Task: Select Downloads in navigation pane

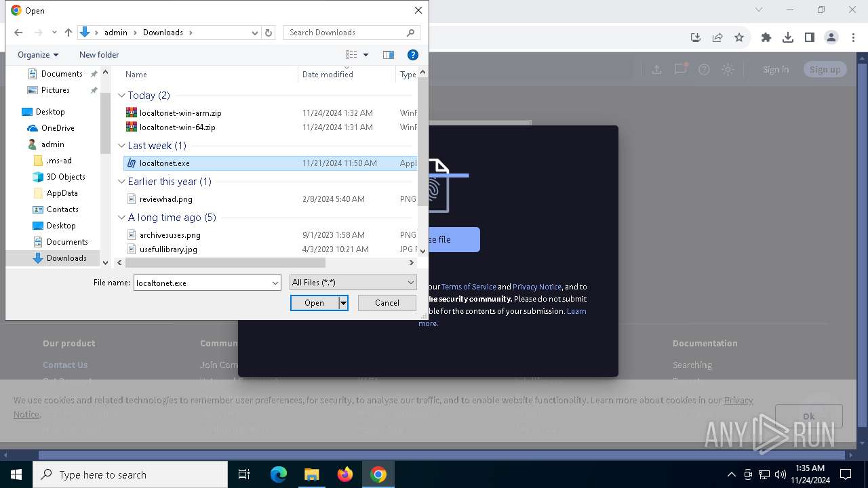Action: pyautogui.click(x=66, y=258)
